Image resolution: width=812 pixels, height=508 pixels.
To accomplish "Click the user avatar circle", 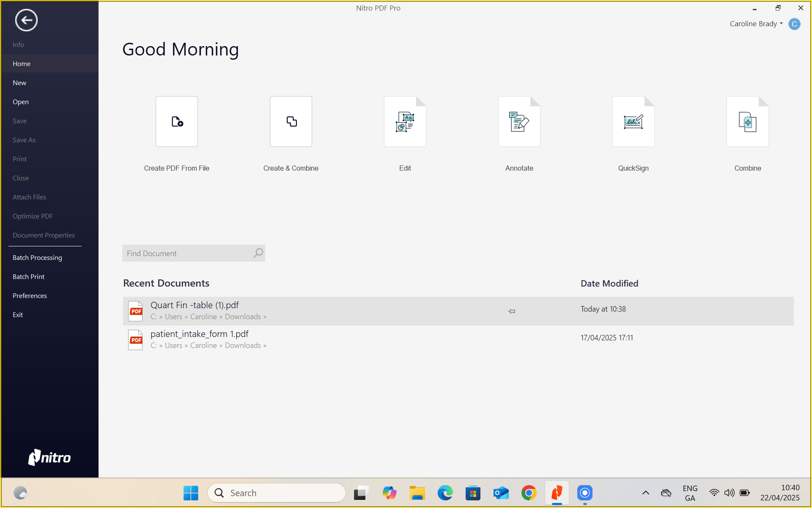I will 794,24.
